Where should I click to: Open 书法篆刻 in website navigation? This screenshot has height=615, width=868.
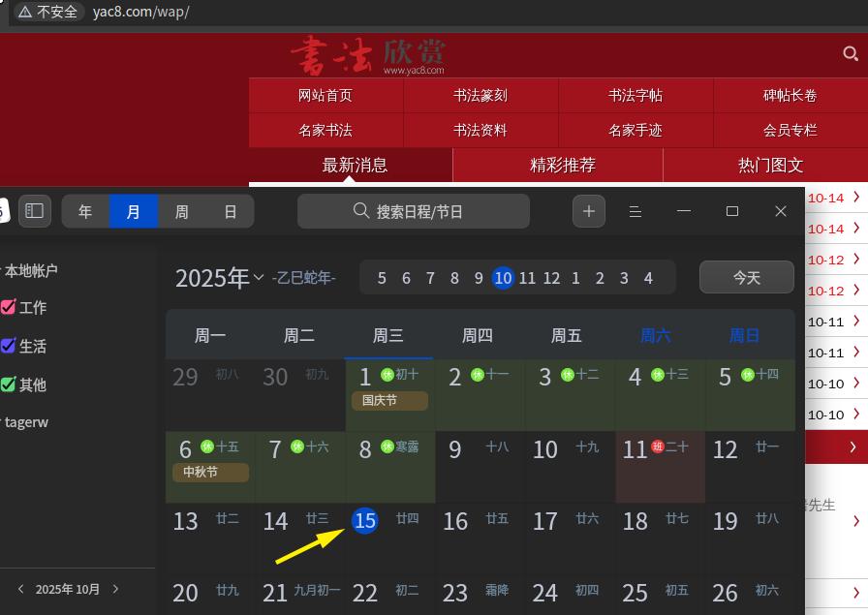pos(480,96)
